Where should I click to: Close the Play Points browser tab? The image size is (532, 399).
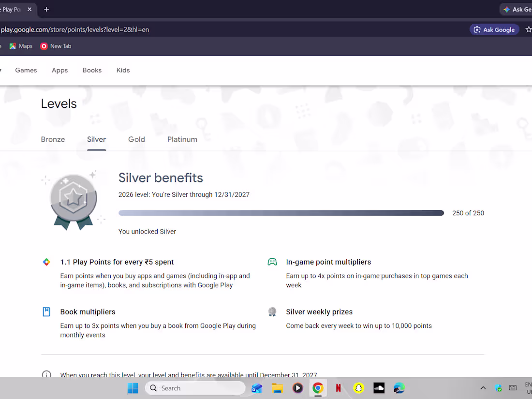[x=30, y=10]
